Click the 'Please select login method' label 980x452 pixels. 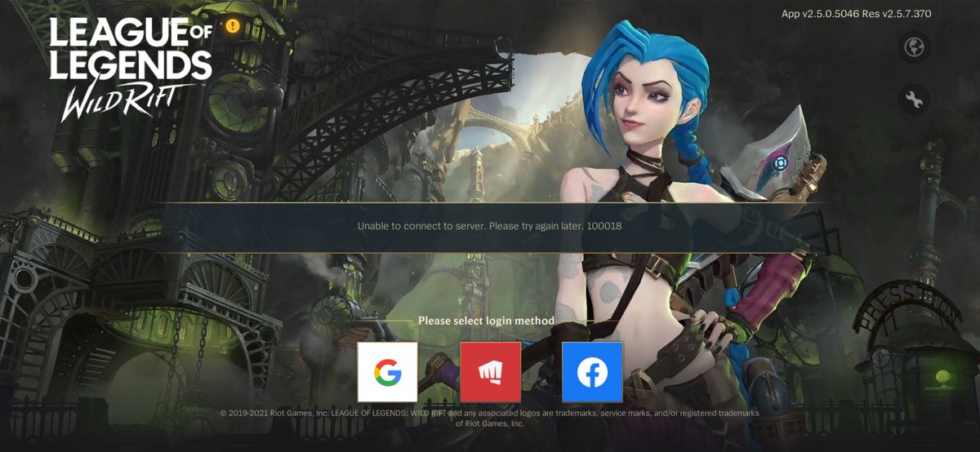tap(486, 321)
